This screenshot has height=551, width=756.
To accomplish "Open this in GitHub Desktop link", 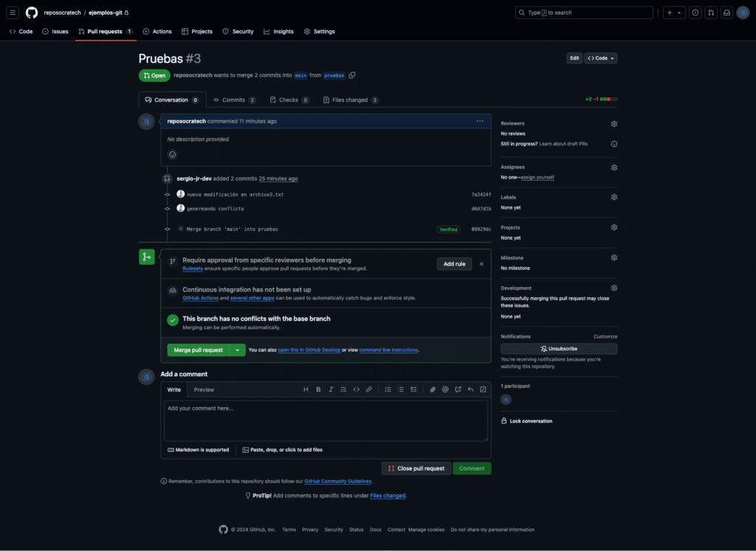I will [x=309, y=350].
